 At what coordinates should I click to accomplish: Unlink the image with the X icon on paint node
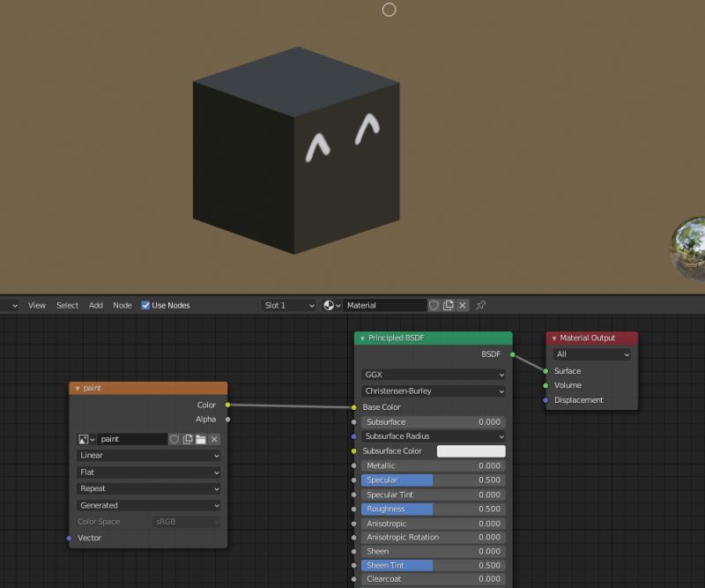point(214,439)
